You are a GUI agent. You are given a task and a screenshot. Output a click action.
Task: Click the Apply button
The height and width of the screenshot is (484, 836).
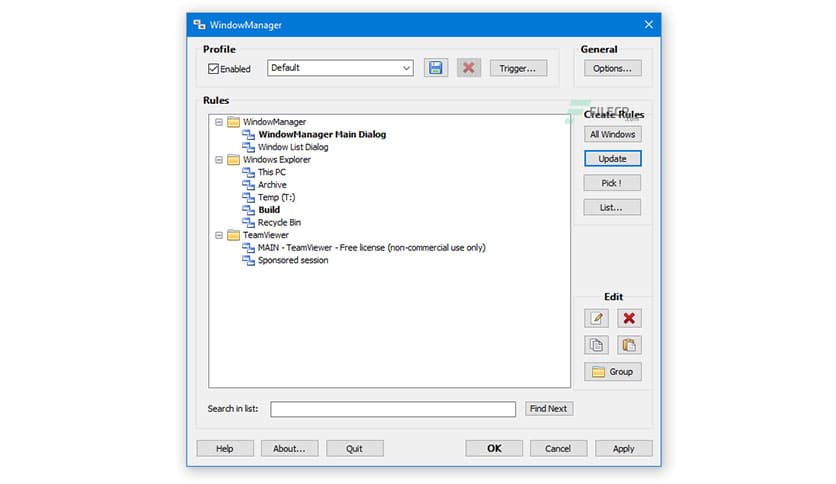coord(623,448)
